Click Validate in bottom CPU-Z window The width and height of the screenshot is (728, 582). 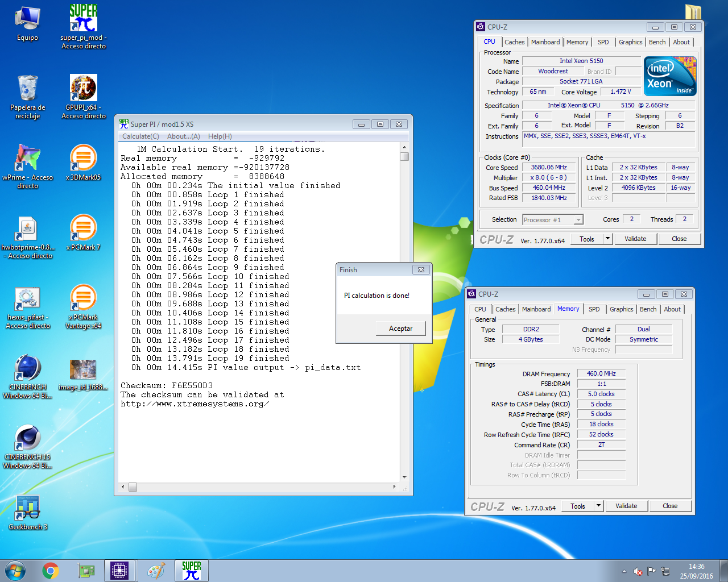[626, 506]
